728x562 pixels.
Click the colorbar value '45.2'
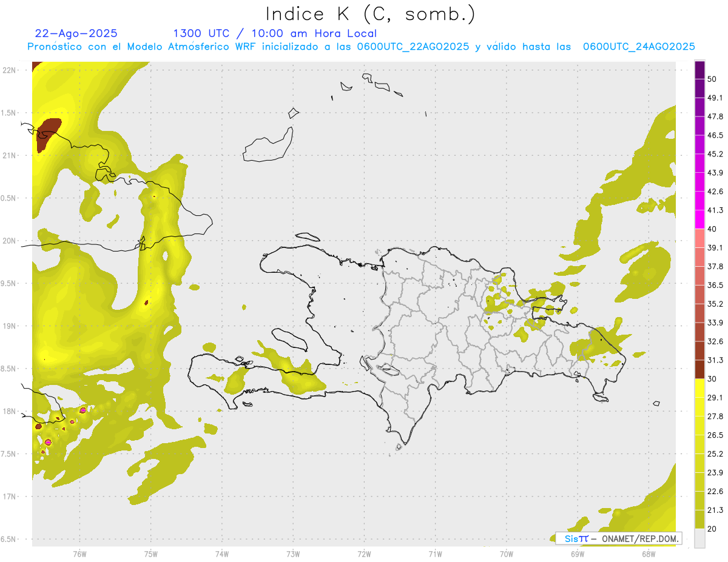pos(715,154)
